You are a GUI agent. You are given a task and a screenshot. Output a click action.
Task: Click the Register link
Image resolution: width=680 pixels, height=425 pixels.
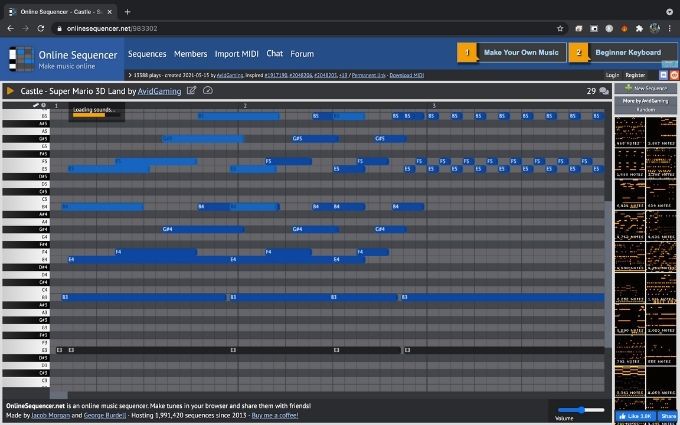635,75
